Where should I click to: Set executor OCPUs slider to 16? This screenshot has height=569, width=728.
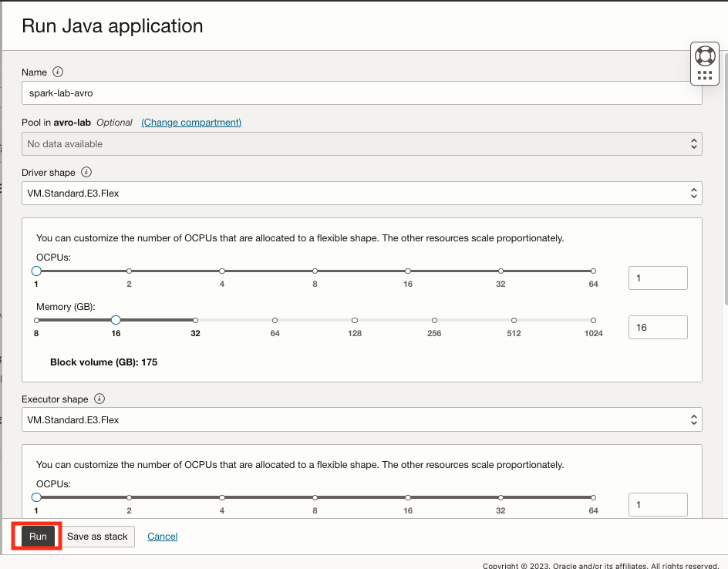(x=408, y=498)
